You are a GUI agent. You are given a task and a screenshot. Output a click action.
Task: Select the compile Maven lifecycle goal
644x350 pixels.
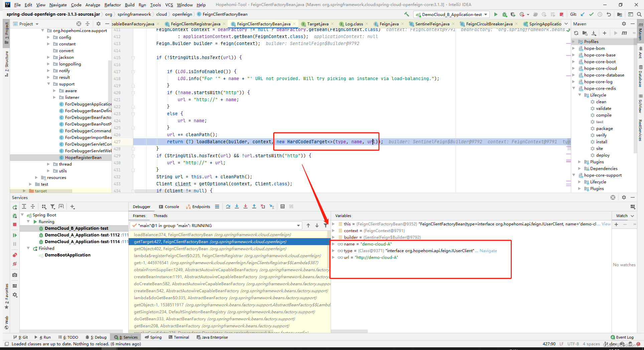point(604,115)
